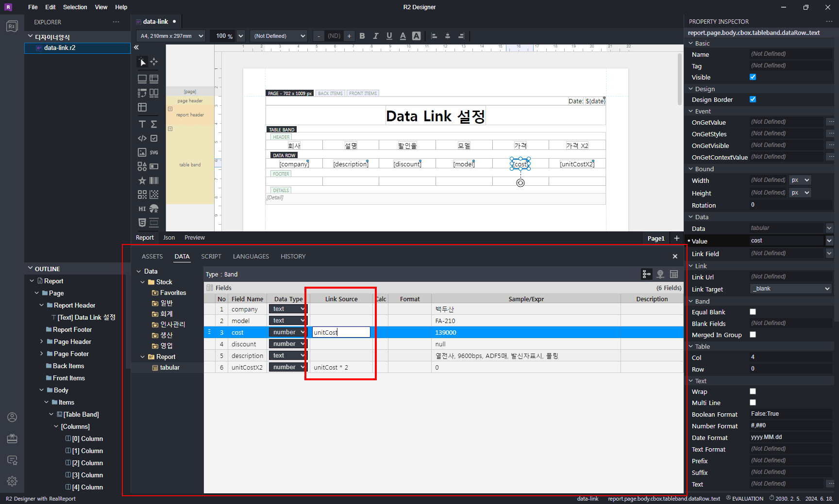Toggle the Visible checkbox
The image size is (839, 504).
pyautogui.click(x=753, y=77)
